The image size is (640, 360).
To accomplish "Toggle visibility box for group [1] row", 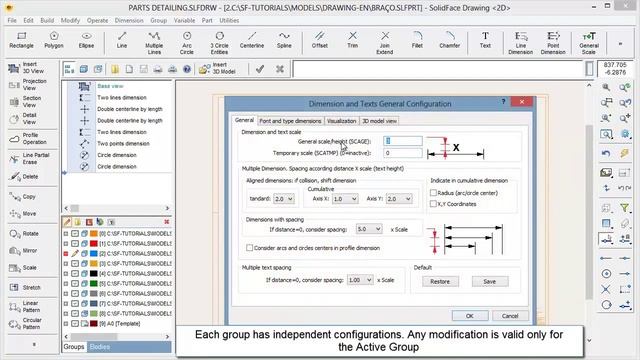I will pyautogui.click(x=75, y=244).
